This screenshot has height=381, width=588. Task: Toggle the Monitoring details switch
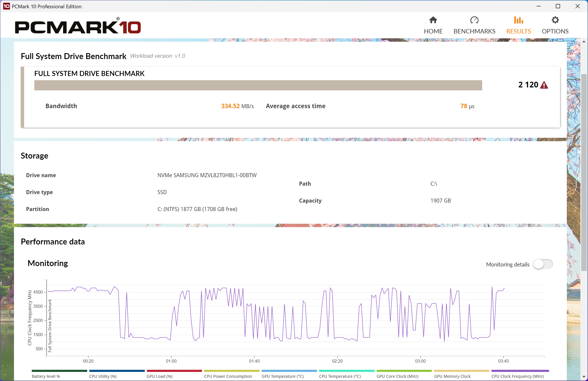[x=543, y=264]
